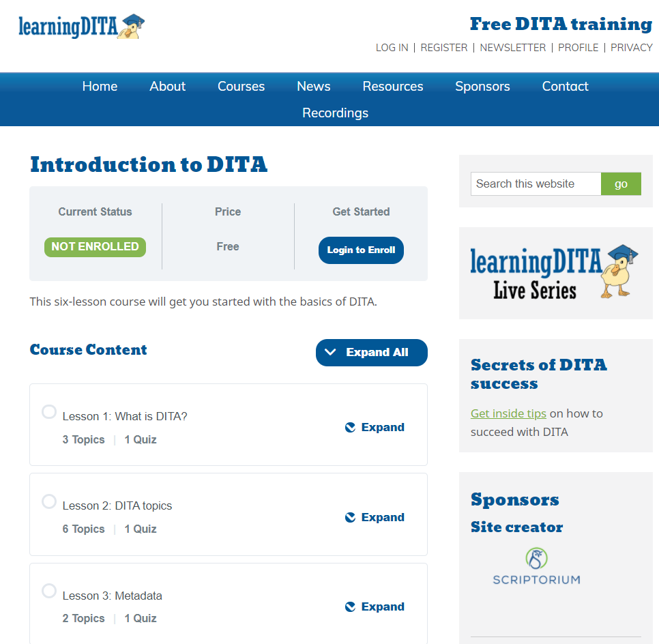
Task: Click '3 Topics' under Lesson 1
Action: 84,440
